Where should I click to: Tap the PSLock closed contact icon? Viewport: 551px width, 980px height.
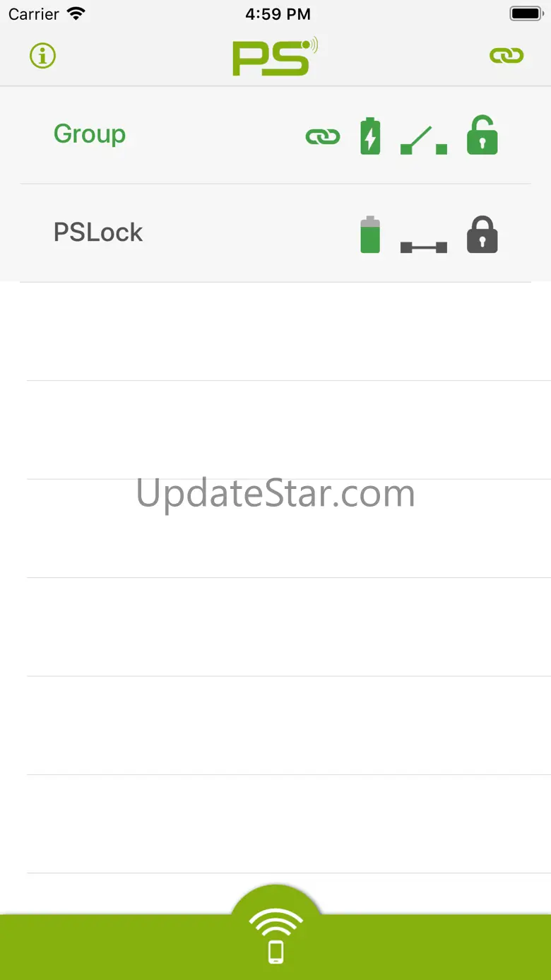(424, 247)
